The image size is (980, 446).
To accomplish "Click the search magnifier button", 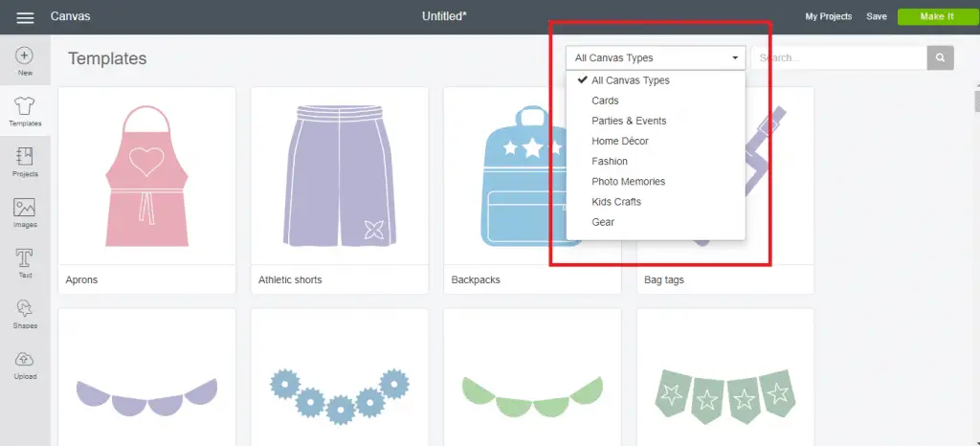I will [940, 57].
